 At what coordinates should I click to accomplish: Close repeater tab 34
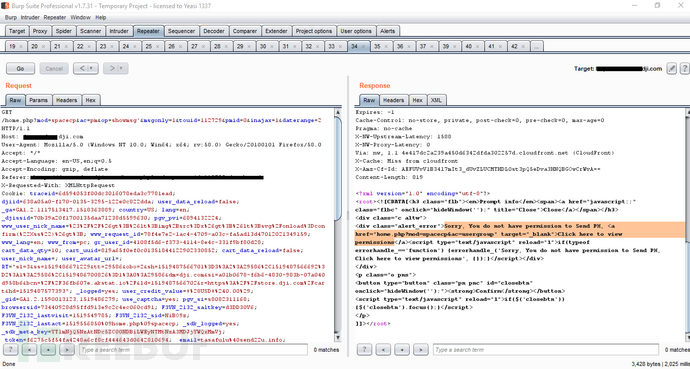tap(364, 47)
